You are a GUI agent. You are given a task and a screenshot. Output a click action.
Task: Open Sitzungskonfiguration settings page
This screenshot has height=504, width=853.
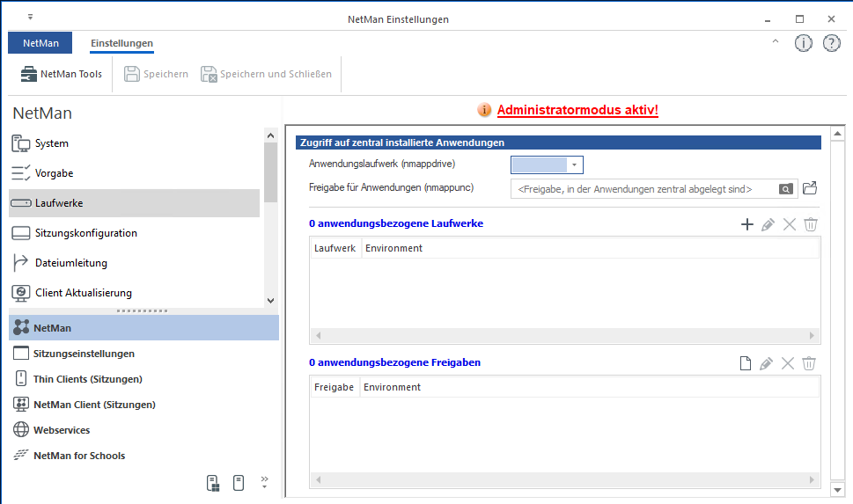[135, 233]
